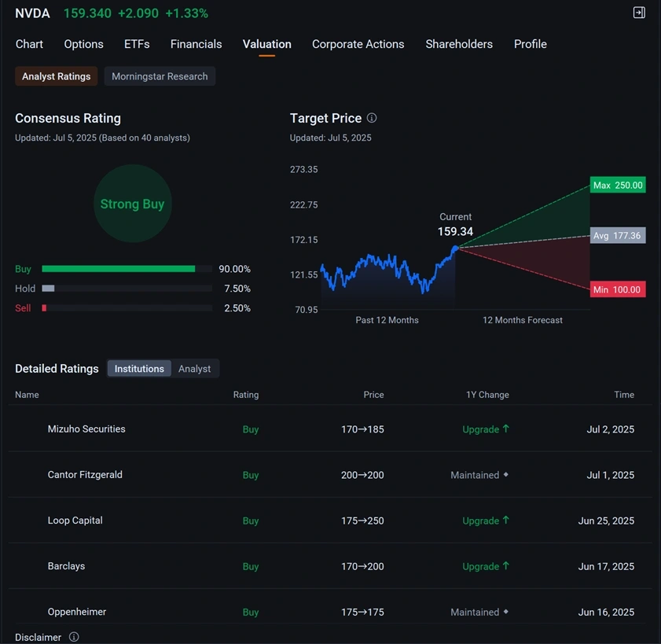Click the 200→200 price target

(x=362, y=475)
